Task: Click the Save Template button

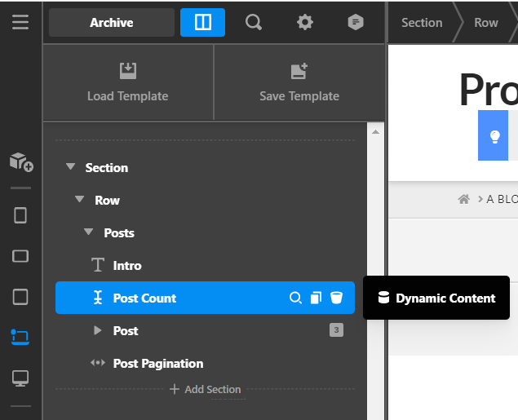Action: (299, 83)
